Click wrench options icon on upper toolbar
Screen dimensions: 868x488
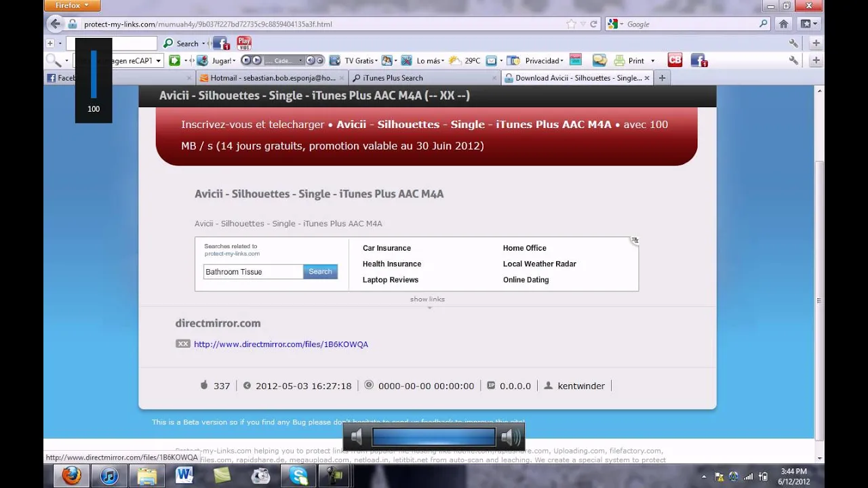pos(793,43)
